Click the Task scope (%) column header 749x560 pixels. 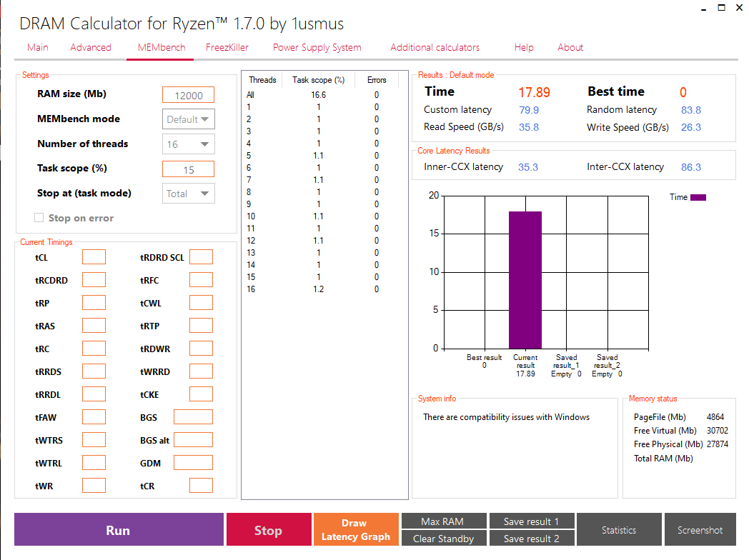318,80
